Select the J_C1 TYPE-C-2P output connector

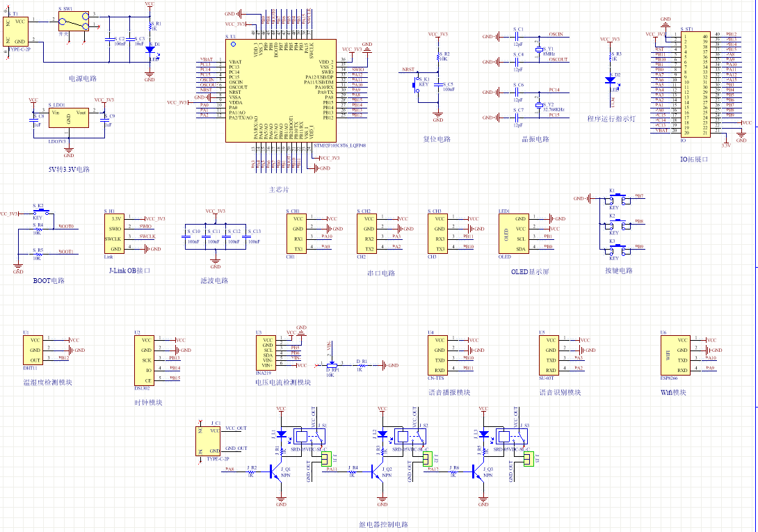tap(208, 441)
